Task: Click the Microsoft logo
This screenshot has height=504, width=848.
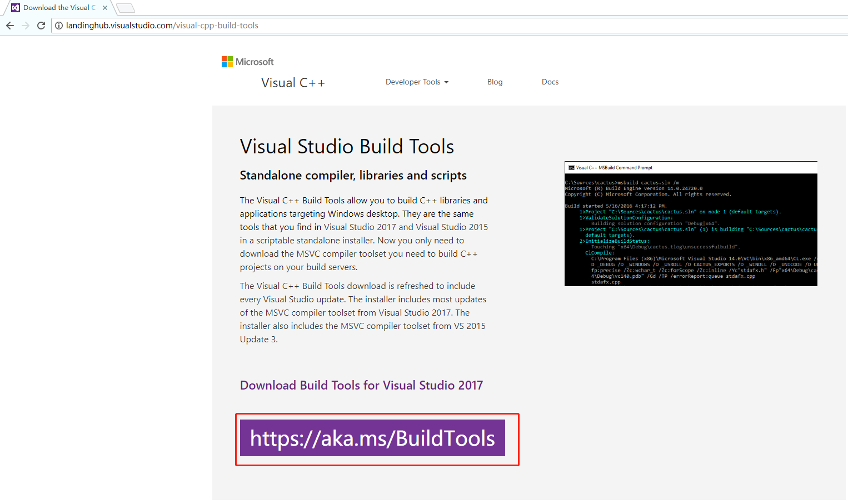Action: 248,62
